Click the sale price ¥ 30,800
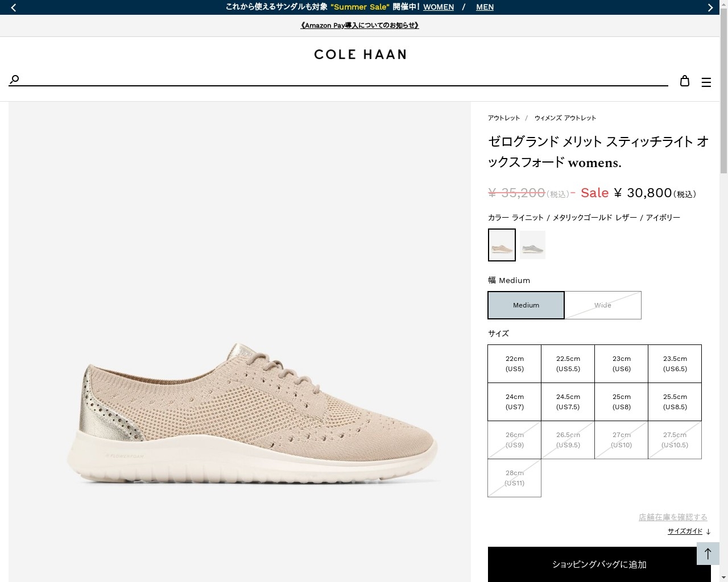Viewport: 728px width, 582px height. (643, 193)
